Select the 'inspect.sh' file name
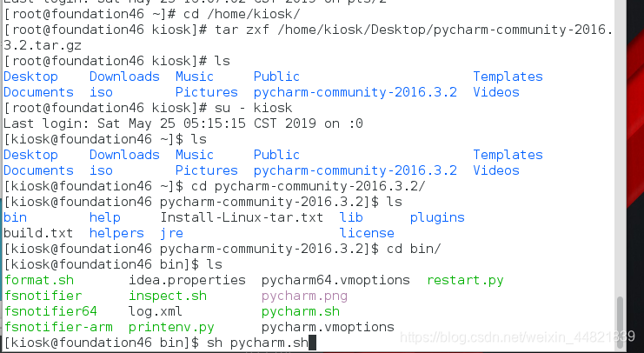This screenshot has width=644, height=353. [168, 296]
